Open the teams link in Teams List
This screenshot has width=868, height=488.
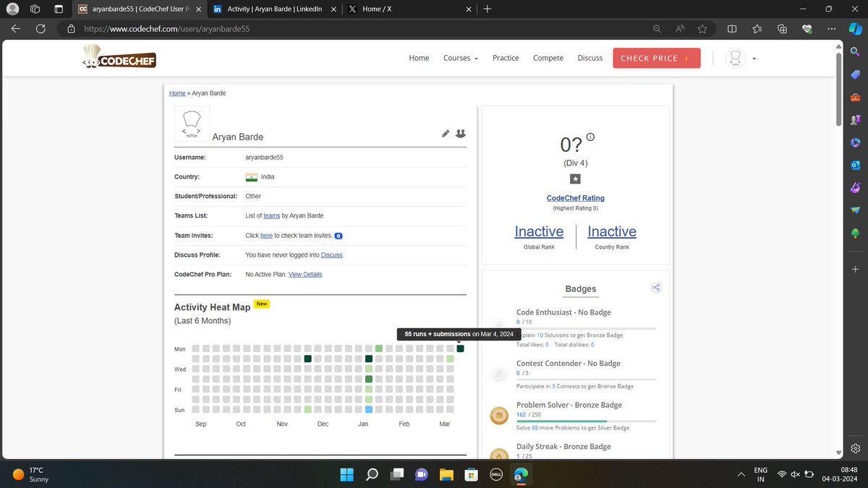coord(271,215)
